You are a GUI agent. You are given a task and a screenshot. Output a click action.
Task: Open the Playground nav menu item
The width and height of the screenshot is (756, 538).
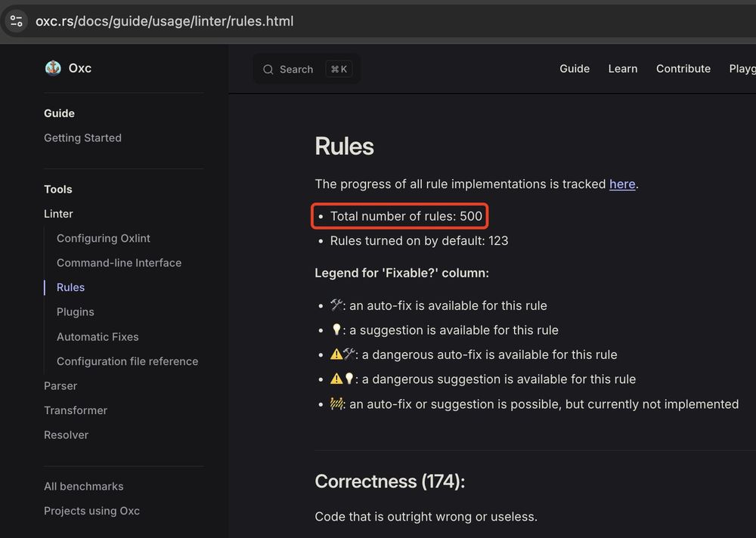[x=742, y=69]
